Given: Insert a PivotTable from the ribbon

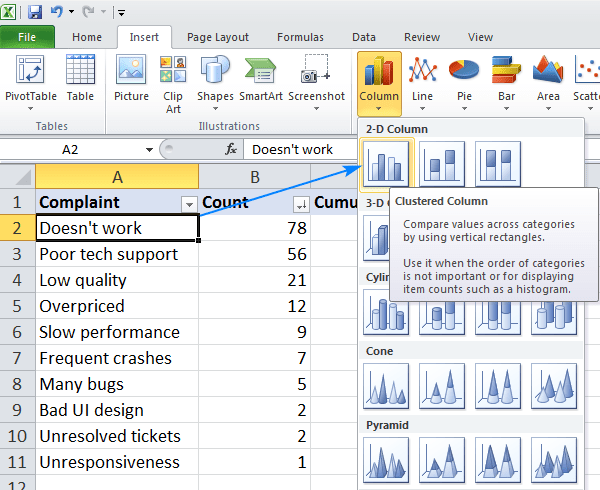Looking at the screenshot, I should [x=30, y=80].
